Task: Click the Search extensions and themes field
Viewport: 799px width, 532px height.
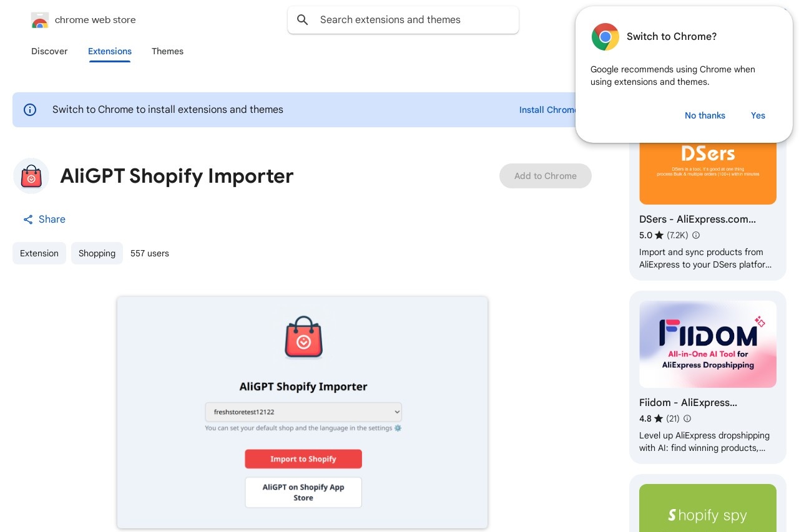Action: pyautogui.click(x=403, y=20)
